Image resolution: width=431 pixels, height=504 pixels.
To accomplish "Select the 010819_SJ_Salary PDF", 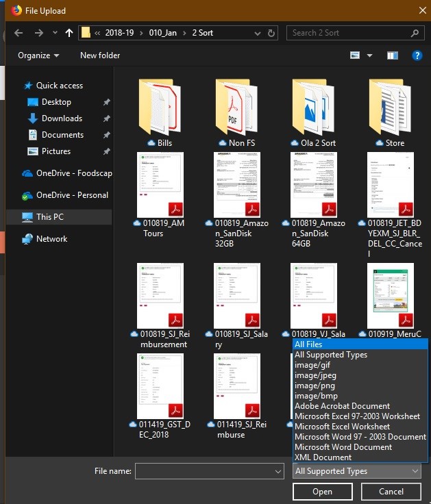I will pyautogui.click(x=236, y=305).
